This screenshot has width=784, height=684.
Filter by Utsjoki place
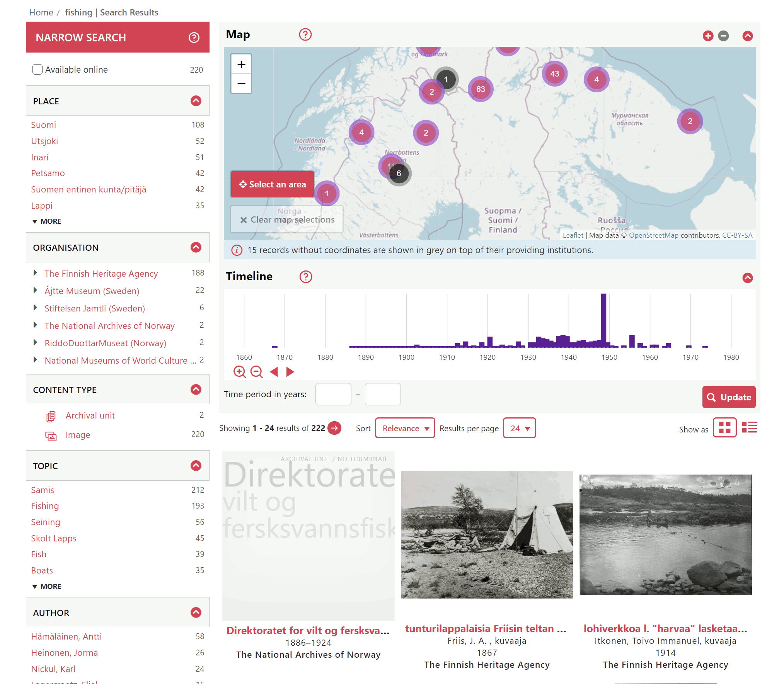click(44, 141)
